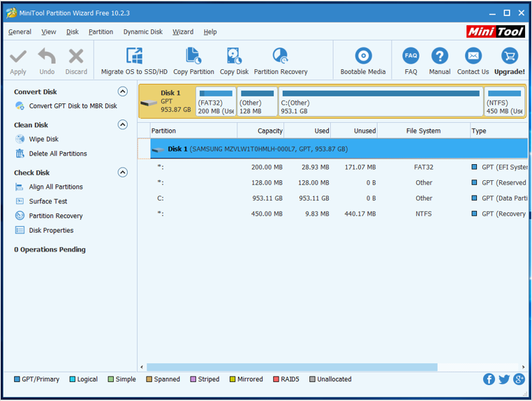This screenshot has height=401, width=532.
Task: Click the Undo arrow icon
Action: click(47, 56)
